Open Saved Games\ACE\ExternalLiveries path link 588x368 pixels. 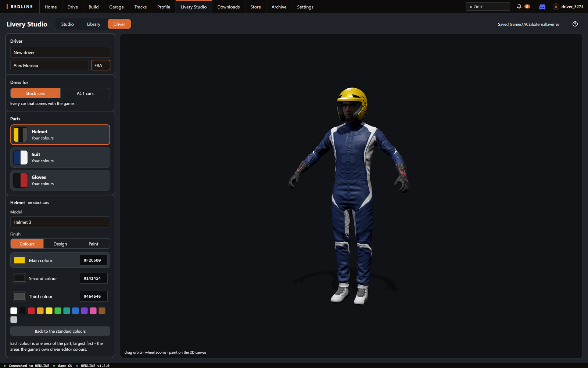528,24
